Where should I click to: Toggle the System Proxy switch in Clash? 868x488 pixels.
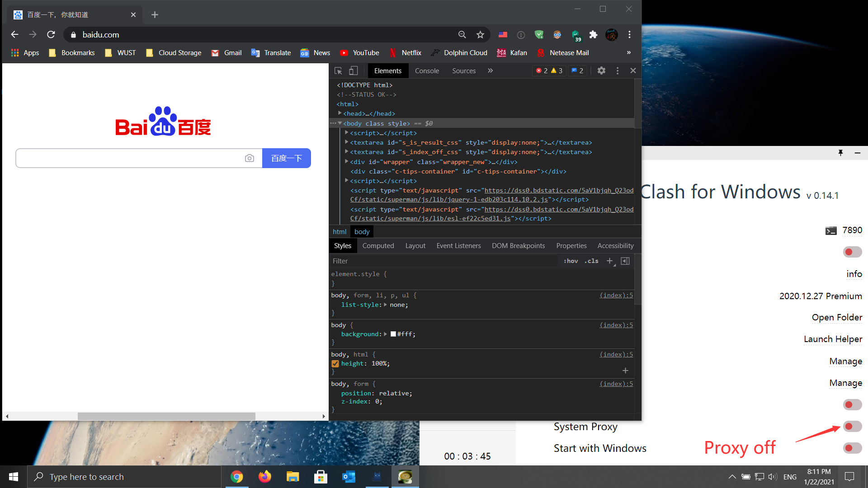click(x=852, y=427)
